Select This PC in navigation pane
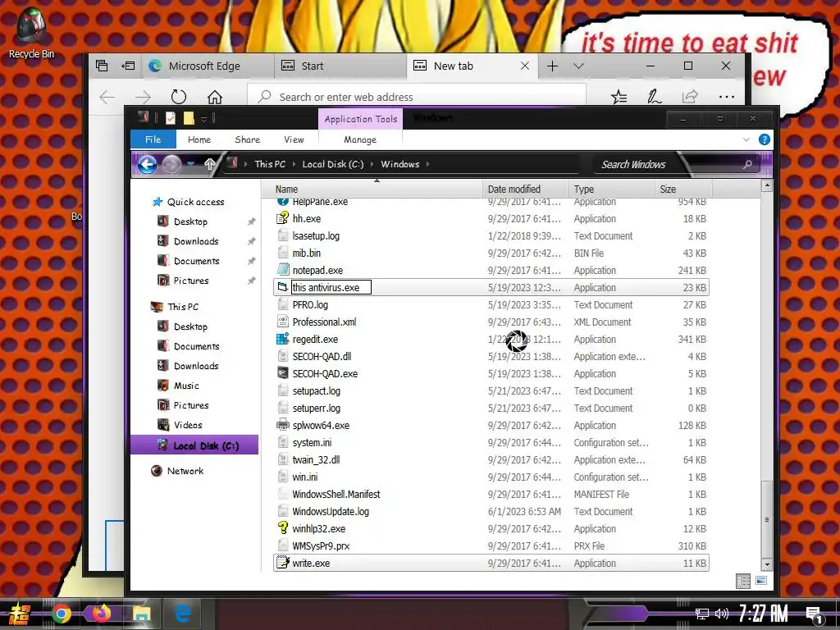Viewport: 840px width, 630px height. coord(183,307)
